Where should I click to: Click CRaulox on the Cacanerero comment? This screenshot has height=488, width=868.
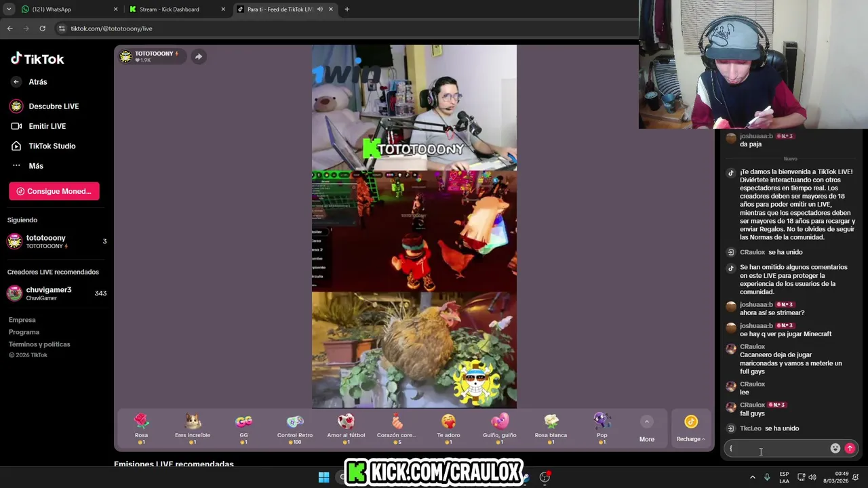(752, 346)
